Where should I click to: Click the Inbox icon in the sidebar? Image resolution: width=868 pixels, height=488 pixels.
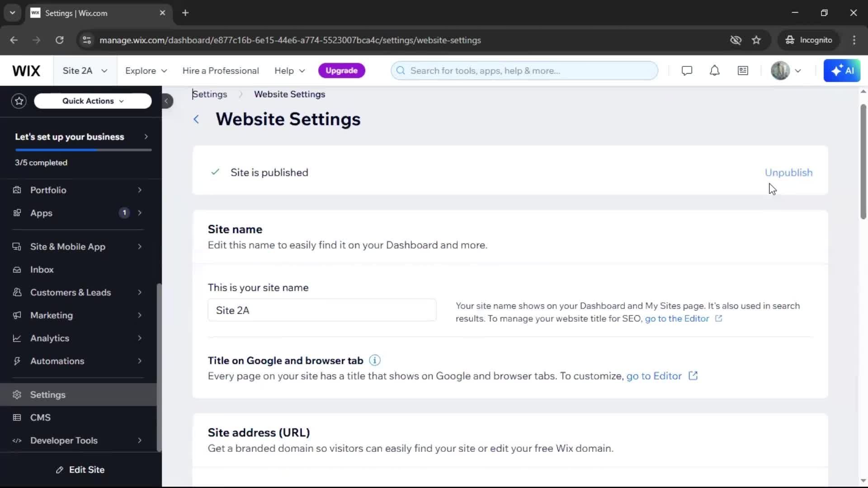pos(17,270)
